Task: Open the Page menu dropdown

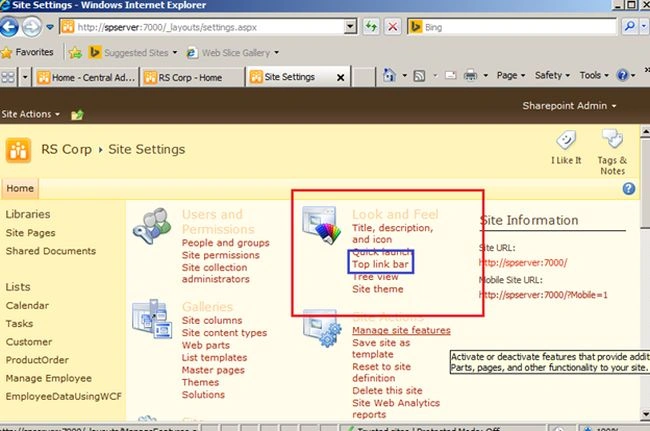Action: (511, 75)
